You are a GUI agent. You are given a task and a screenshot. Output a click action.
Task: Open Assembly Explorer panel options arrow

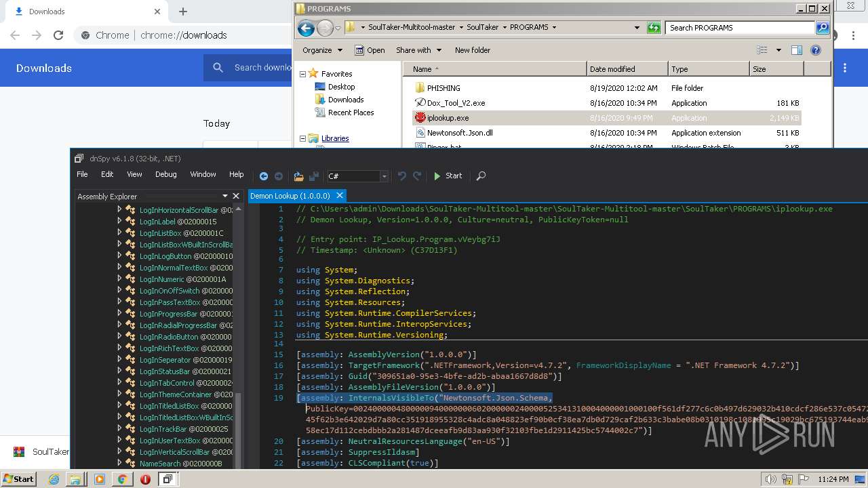225,197
